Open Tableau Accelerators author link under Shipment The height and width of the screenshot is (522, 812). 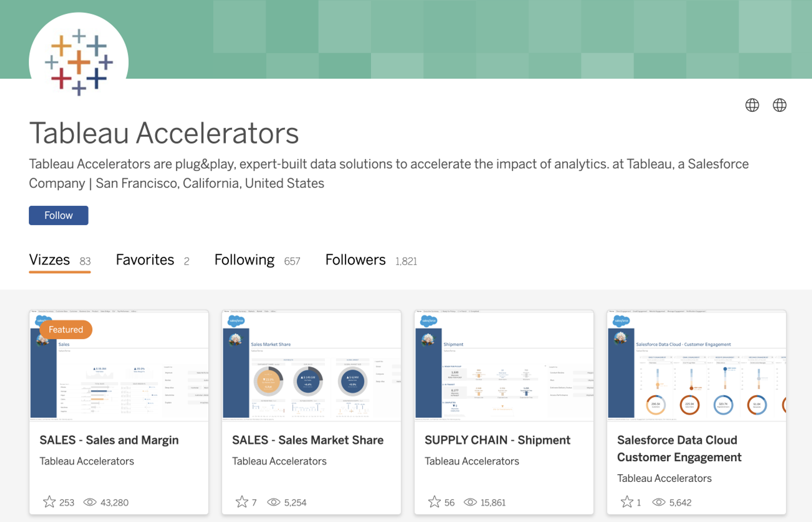[472, 461]
